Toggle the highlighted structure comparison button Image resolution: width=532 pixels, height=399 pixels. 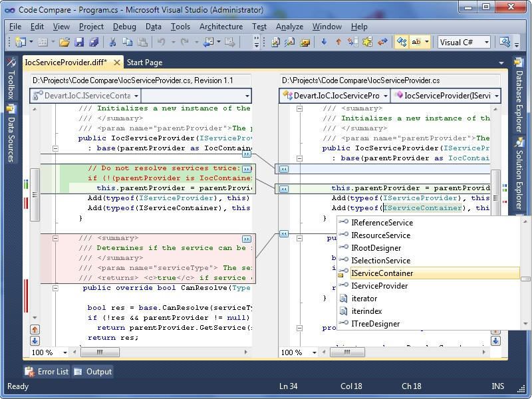coord(402,42)
